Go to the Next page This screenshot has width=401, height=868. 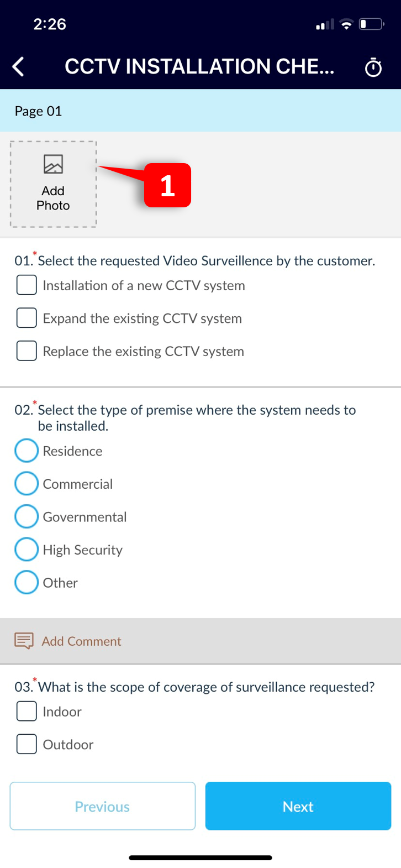(x=298, y=806)
